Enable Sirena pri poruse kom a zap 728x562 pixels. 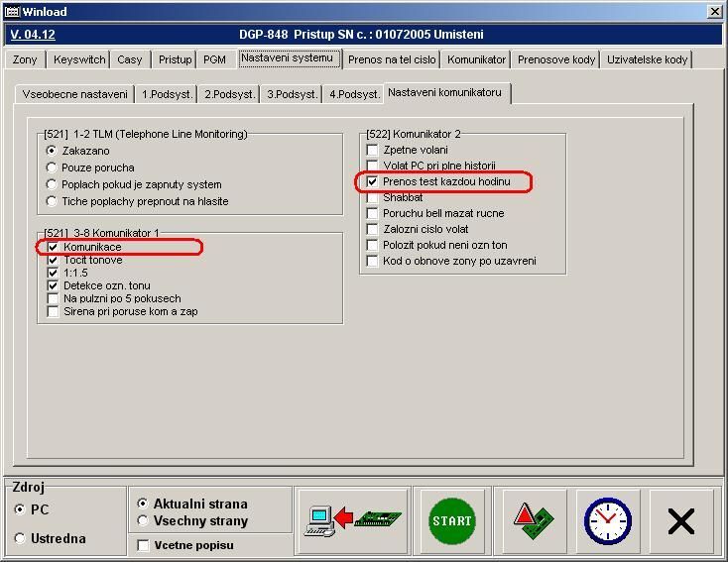(x=54, y=311)
